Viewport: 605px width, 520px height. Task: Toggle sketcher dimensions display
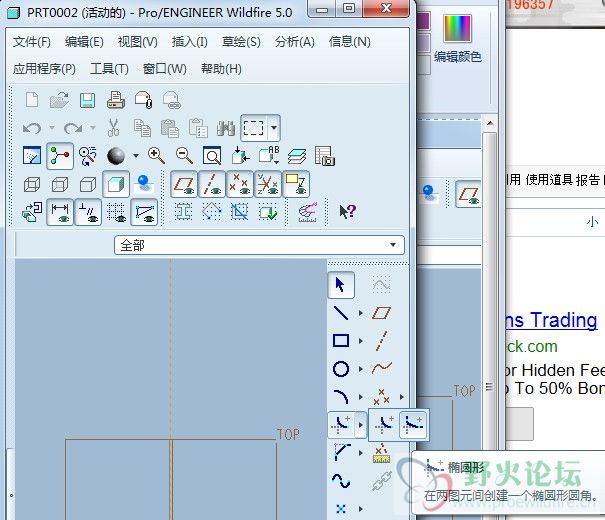(x=60, y=212)
